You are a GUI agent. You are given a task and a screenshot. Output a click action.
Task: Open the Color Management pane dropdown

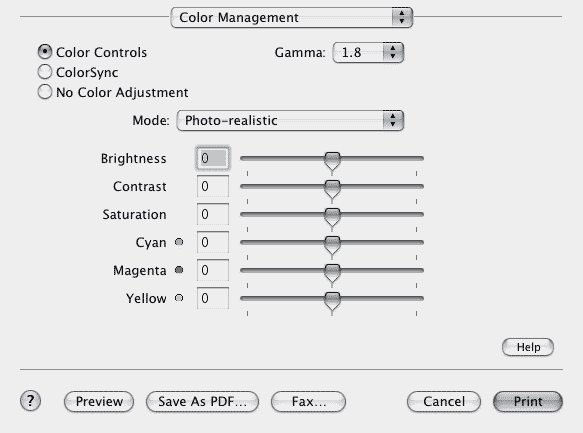click(292, 17)
